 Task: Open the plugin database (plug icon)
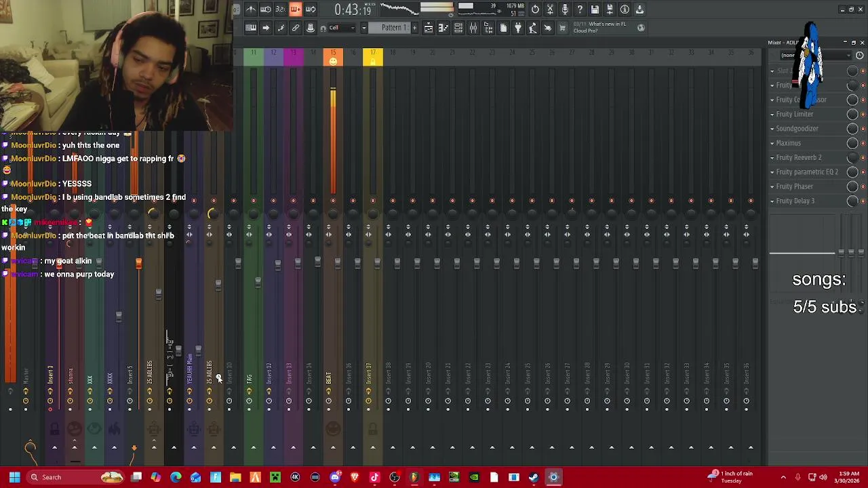(x=518, y=28)
